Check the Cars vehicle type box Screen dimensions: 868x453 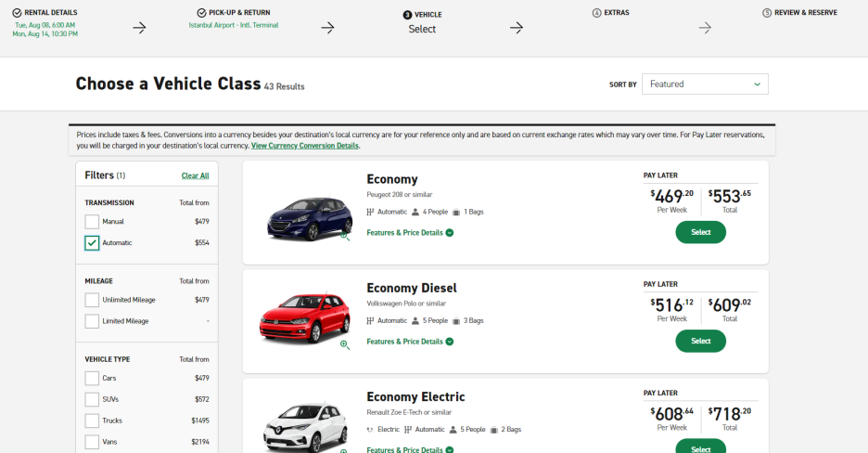(92, 378)
